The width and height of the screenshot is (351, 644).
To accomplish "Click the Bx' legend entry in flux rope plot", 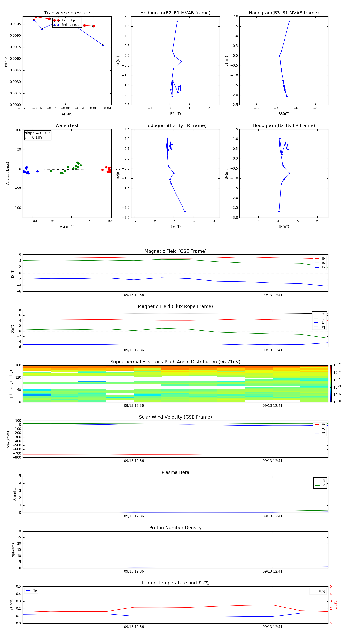I will click(x=320, y=314).
